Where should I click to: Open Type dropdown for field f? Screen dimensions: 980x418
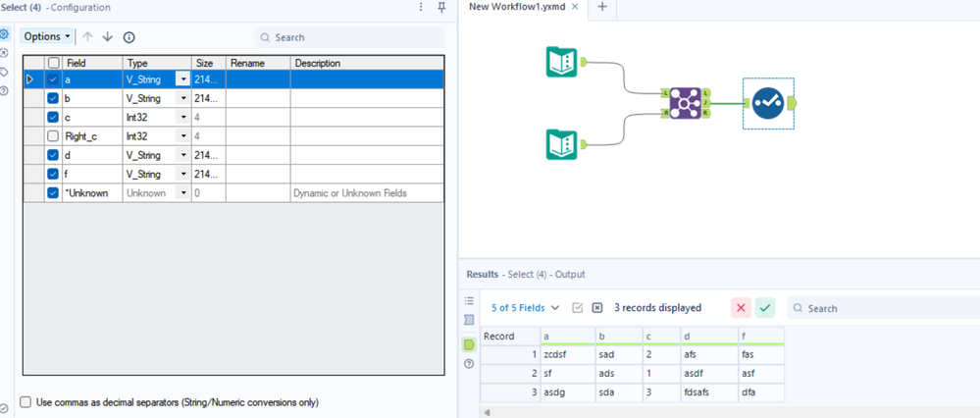pyautogui.click(x=183, y=174)
